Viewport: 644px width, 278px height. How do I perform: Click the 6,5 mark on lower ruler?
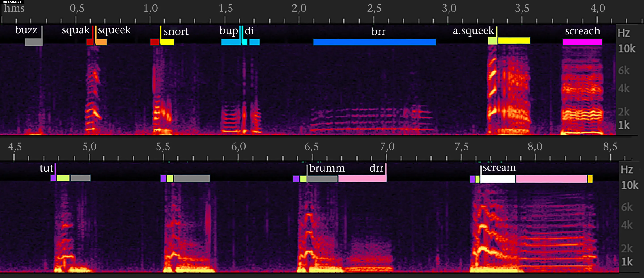tap(311, 147)
